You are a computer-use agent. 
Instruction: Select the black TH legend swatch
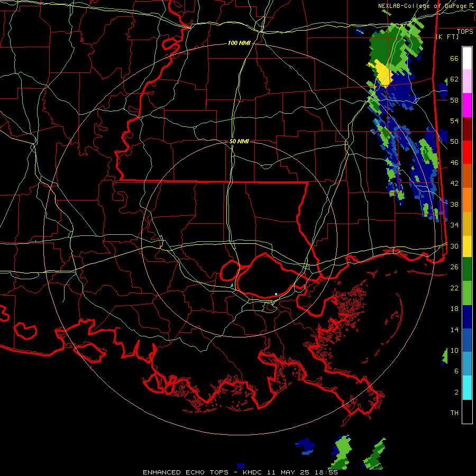467,411
